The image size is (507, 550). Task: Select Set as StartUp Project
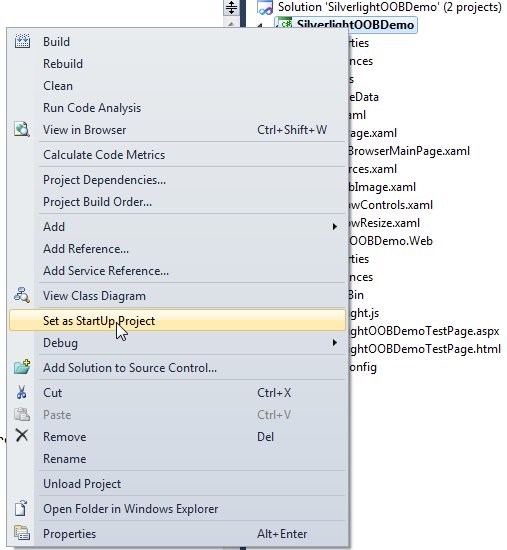178,320
